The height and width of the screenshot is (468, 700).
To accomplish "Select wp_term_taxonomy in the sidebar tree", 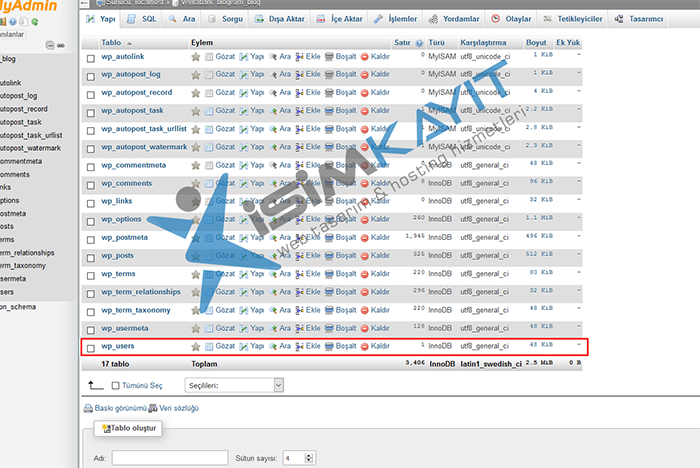I will [x=23, y=266].
